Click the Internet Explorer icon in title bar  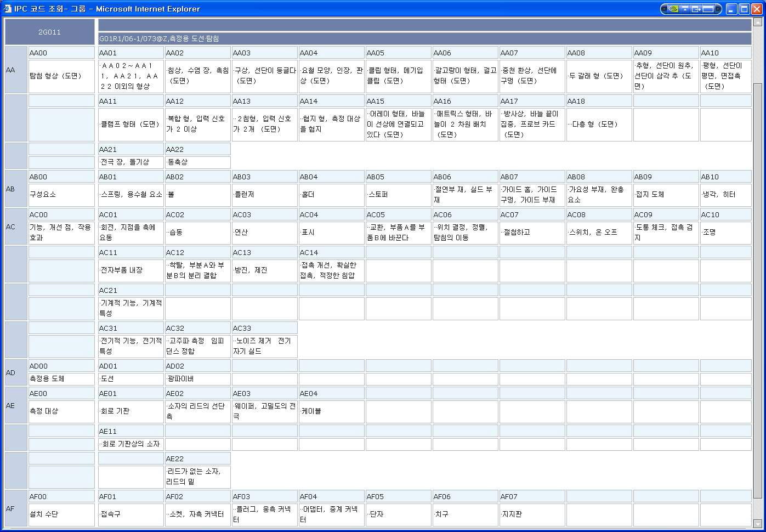coord(7,9)
